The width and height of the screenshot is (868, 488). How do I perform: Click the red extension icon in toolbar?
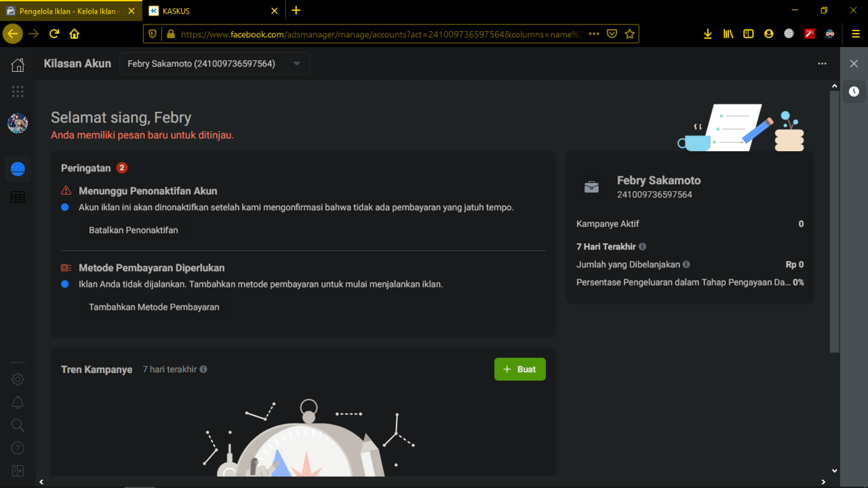coord(809,33)
